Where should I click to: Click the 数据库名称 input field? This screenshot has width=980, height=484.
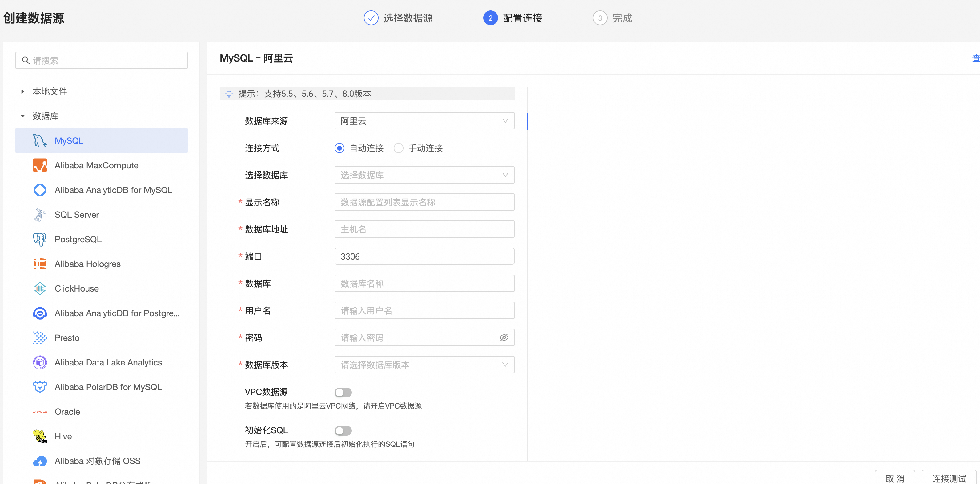tap(424, 284)
